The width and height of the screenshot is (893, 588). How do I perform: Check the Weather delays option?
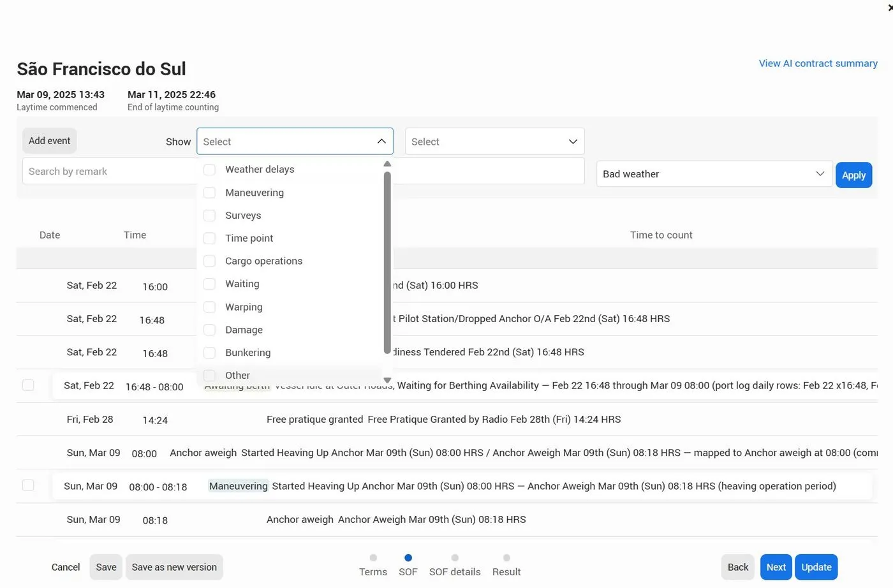(209, 170)
